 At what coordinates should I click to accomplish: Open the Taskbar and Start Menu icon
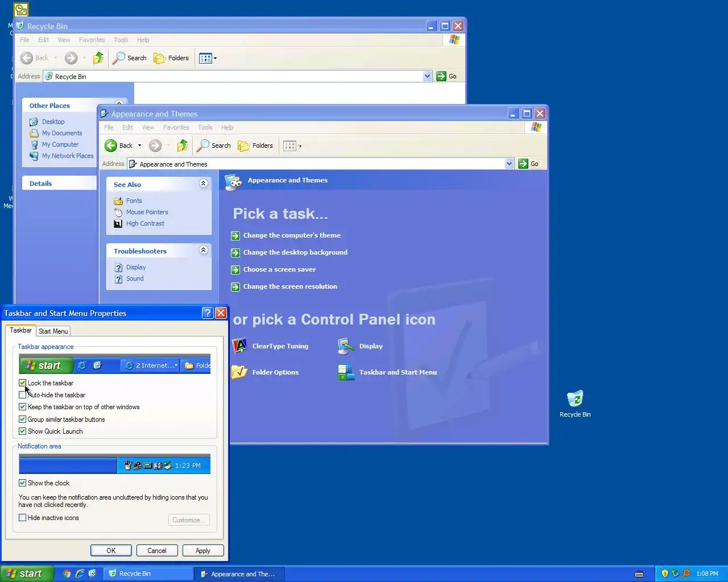[x=388, y=372]
